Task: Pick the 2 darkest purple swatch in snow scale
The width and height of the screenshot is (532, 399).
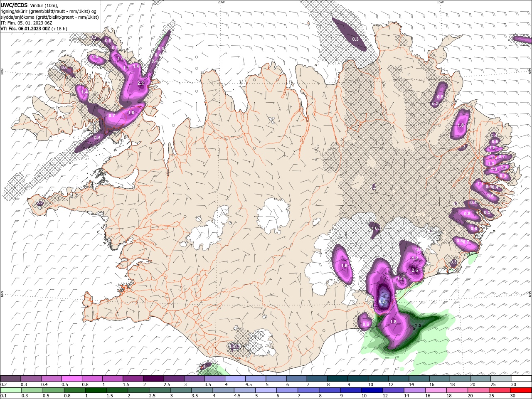Action: [153, 379]
